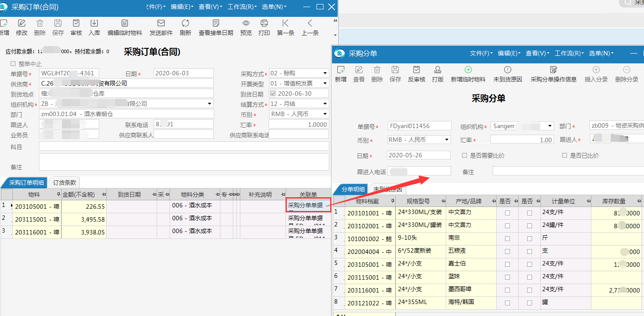The image size is (644, 316).
Task: Open 工作流(R) menu in 采购订单 window
Action: point(242,7)
